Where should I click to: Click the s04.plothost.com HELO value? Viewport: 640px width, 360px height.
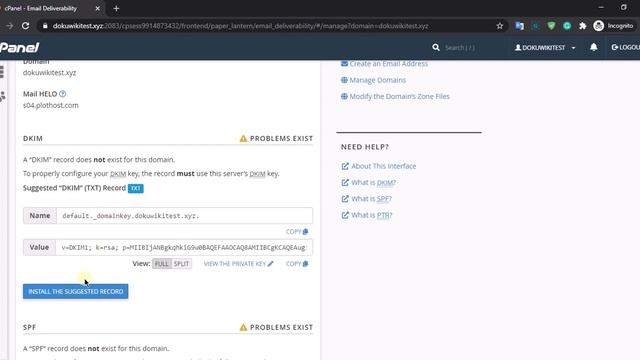pyautogui.click(x=51, y=105)
